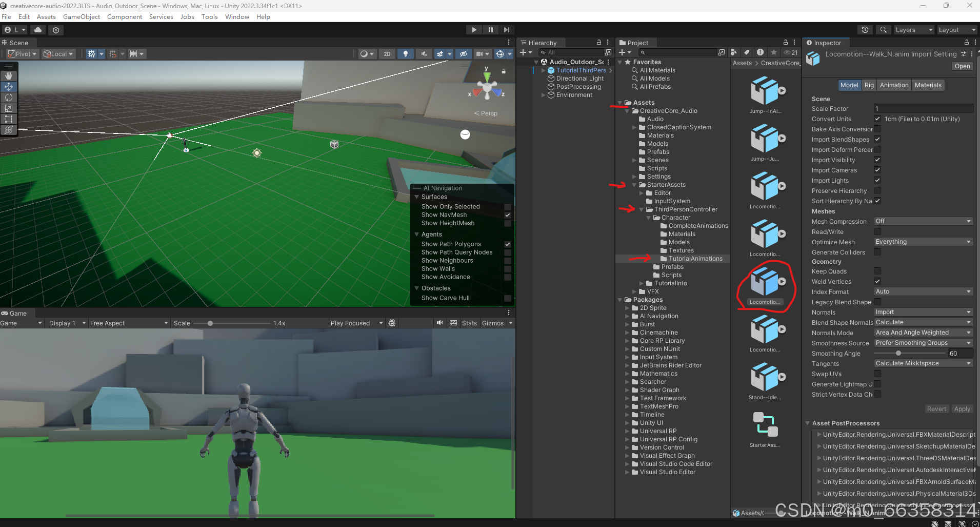Enable Show Carve Hull checkbox
Image resolution: width=980 pixels, height=527 pixels.
point(508,298)
